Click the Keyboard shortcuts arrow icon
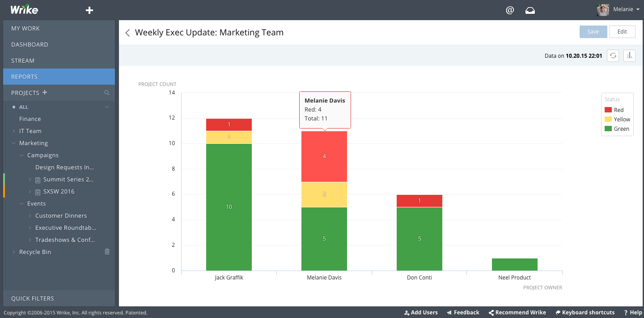The height and width of the screenshot is (318, 644). [558, 313]
